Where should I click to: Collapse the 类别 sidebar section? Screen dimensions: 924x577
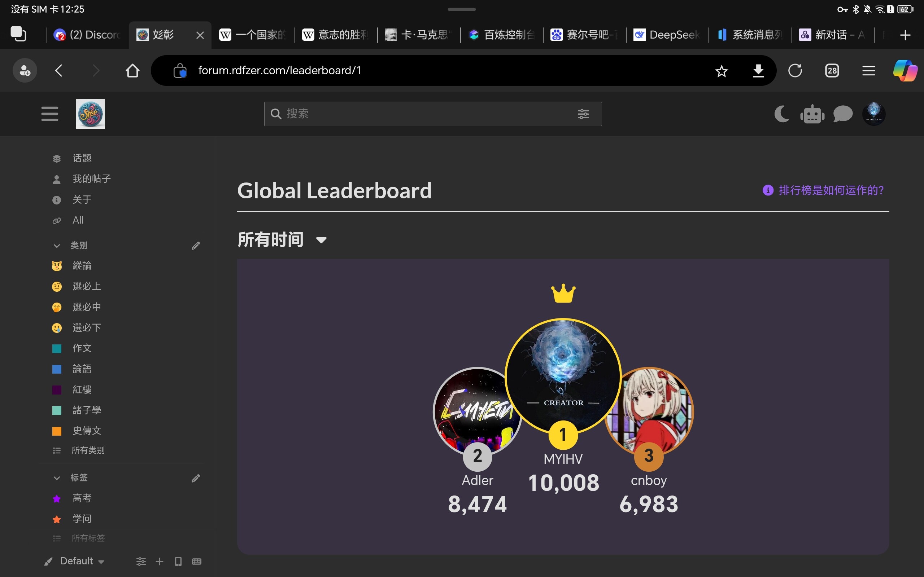[57, 245]
